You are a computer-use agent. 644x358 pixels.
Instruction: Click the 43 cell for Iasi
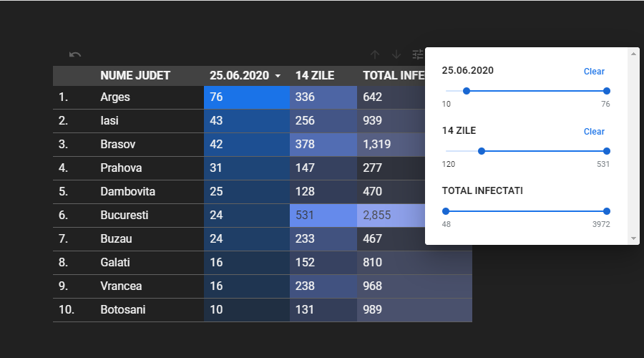247,121
